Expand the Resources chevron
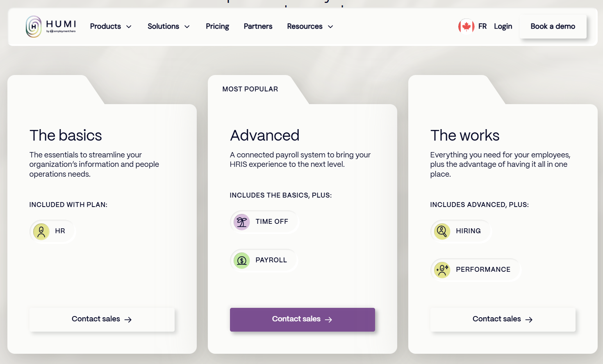The height and width of the screenshot is (364, 603). [x=330, y=27]
